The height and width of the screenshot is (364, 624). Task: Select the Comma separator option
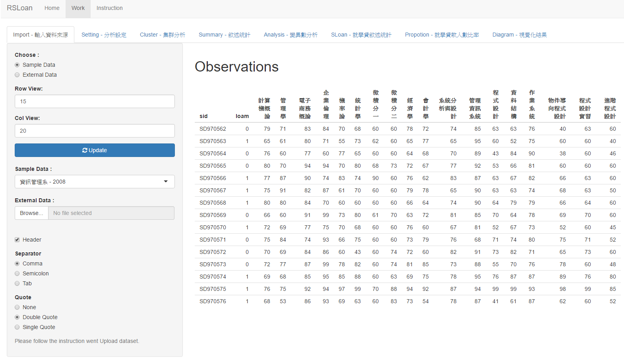(17, 263)
